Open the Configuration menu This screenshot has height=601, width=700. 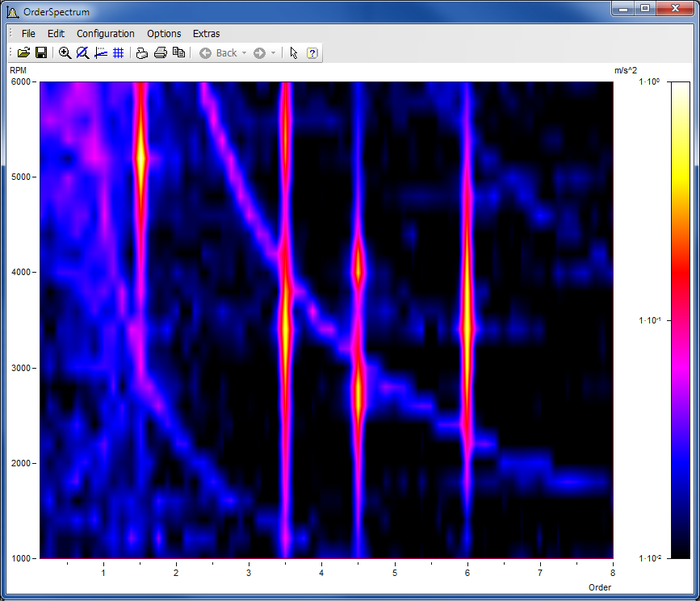coord(105,33)
